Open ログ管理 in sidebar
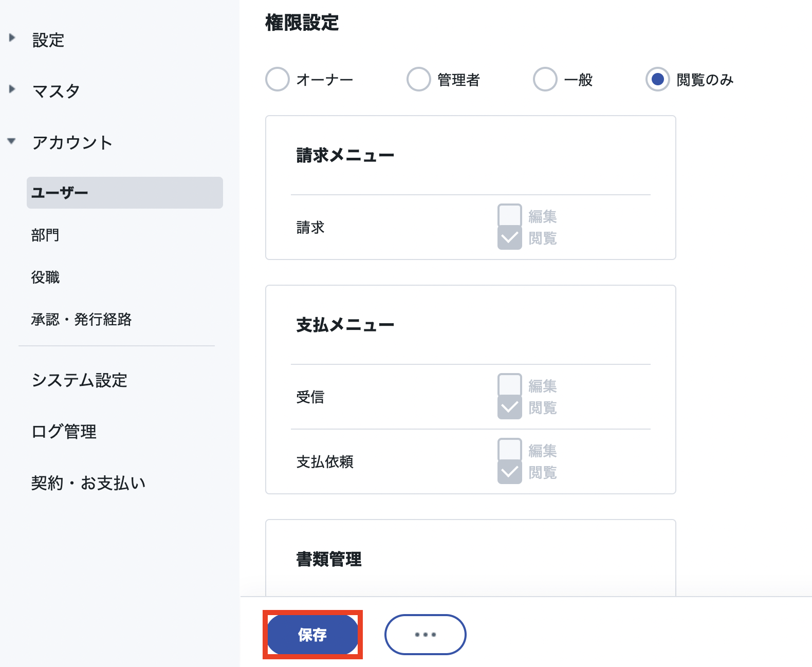 64,432
